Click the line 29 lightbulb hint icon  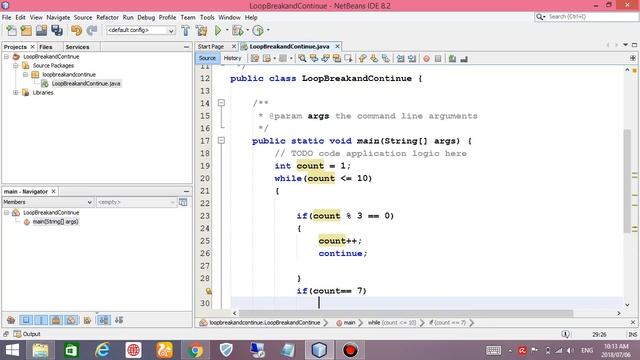[x=209, y=291]
